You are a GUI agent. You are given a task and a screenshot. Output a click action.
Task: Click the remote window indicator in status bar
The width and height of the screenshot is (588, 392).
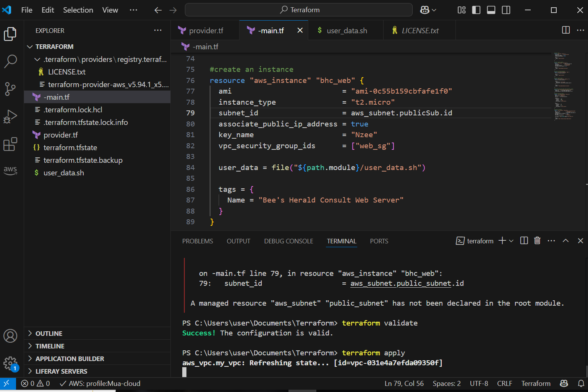click(7, 384)
